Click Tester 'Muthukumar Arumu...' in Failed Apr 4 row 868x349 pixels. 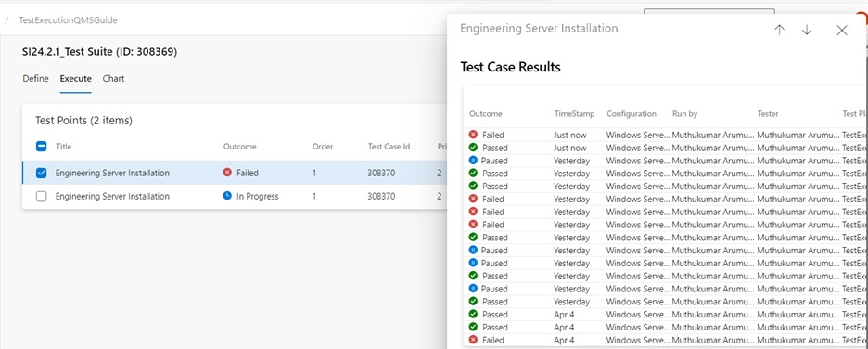click(x=798, y=340)
